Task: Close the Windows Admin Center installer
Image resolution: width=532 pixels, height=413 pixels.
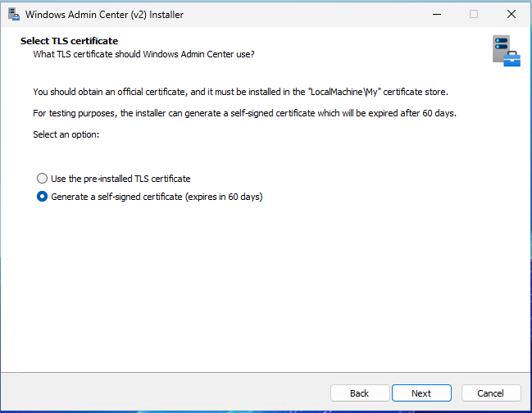Action: click(x=512, y=14)
